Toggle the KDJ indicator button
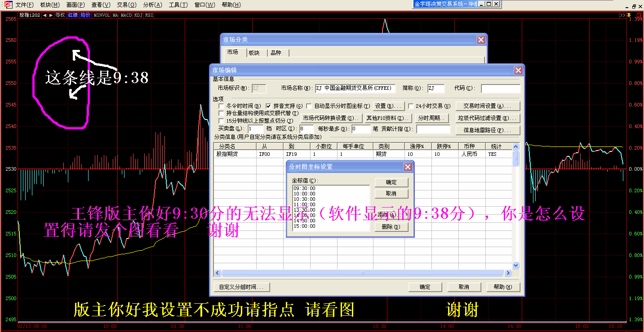644x332 pixels. pyautogui.click(x=138, y=15)
